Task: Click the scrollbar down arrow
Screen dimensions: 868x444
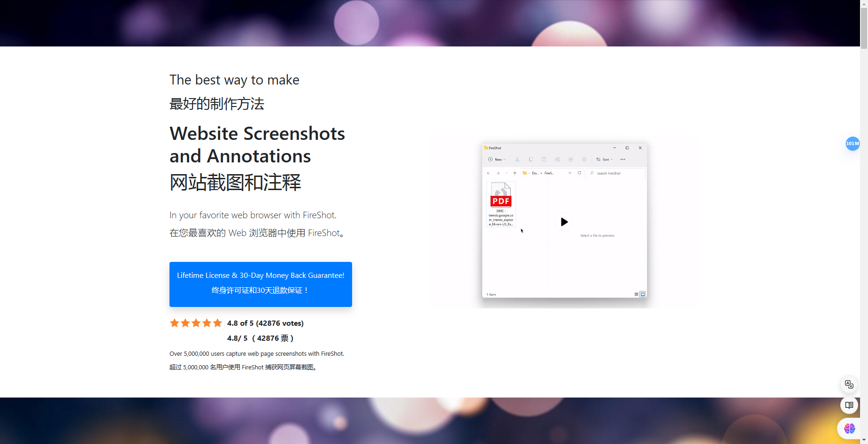Action: 864,440
